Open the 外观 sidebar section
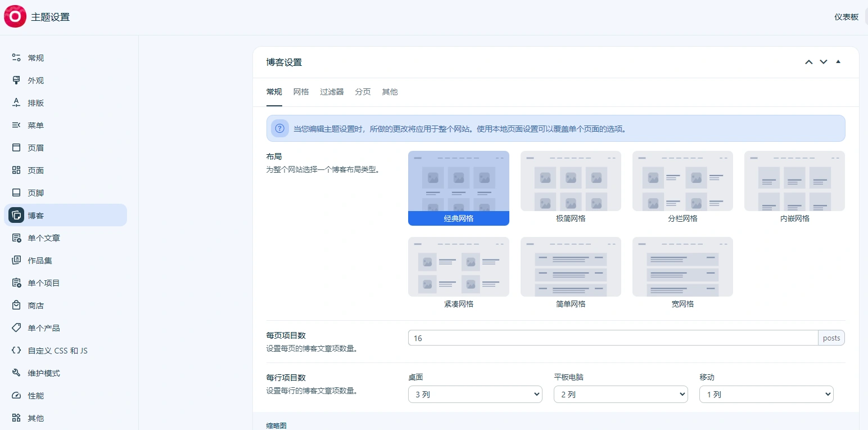Screen dimensions: 868x430 [35, 80]
